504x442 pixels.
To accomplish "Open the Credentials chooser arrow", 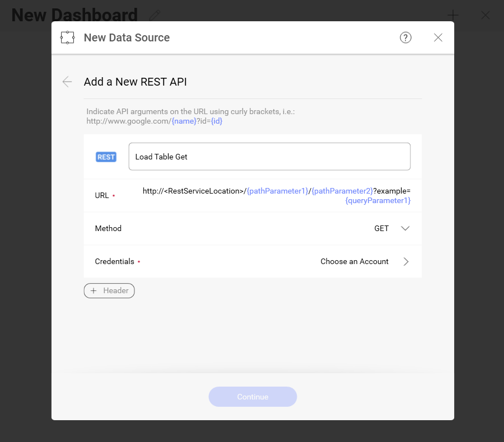I will tap(406, 261).
